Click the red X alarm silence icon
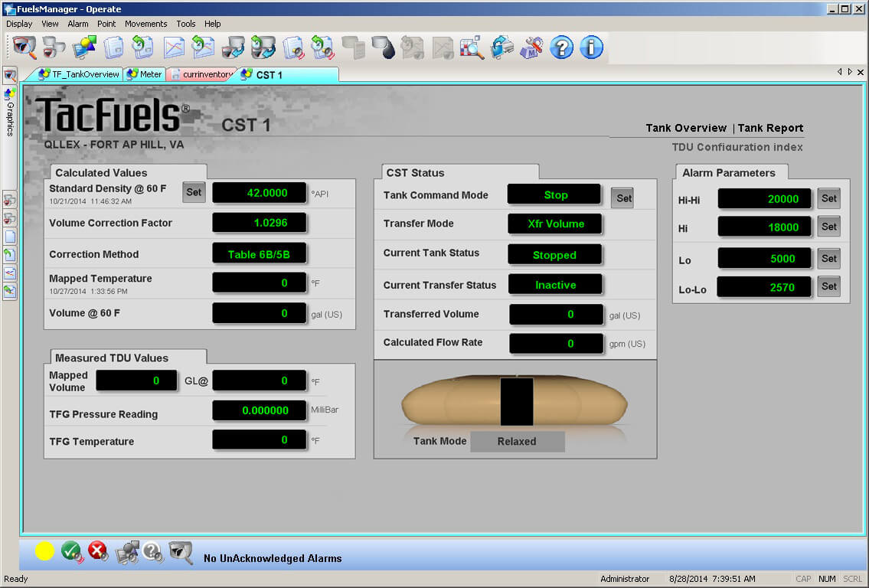Image resolution: width=869 pixels, height=588 pixels. tap(97, 550)
